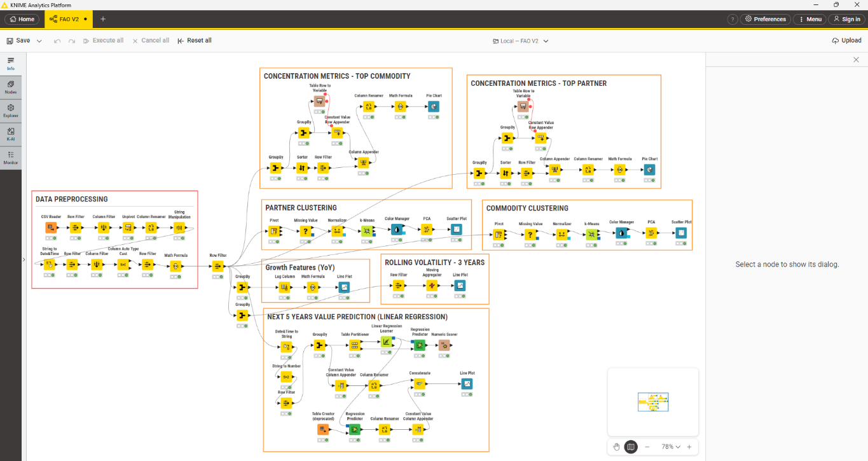Toggle pan mode with the hand icon

click(616, 447)
